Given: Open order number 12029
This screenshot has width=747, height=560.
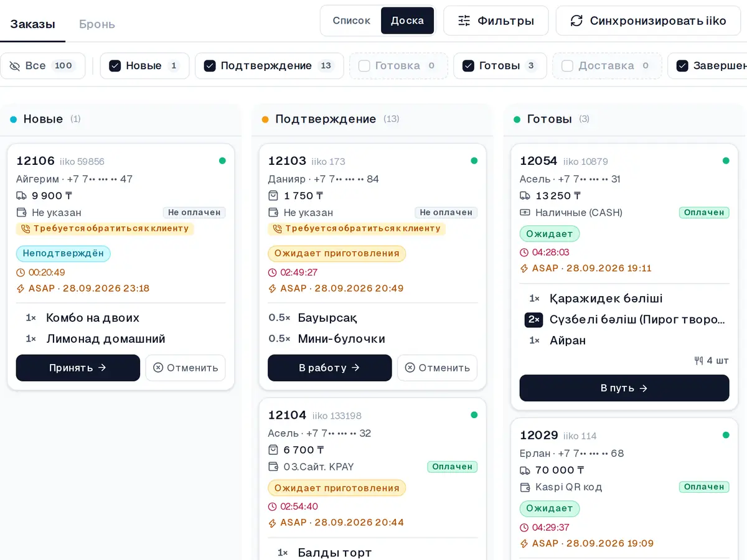Looking at the screenshot, I should [x=539, y=436].
